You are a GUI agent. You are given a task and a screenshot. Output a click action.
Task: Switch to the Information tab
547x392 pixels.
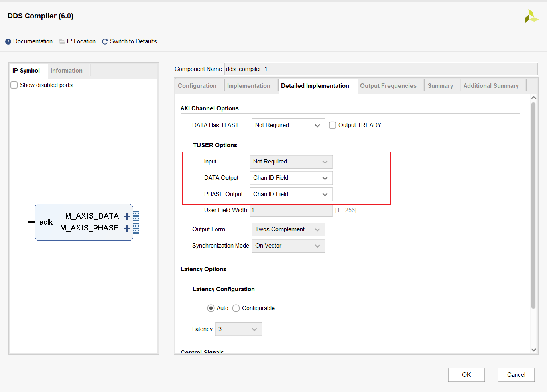pyautogui.click(x=67, y=71)
